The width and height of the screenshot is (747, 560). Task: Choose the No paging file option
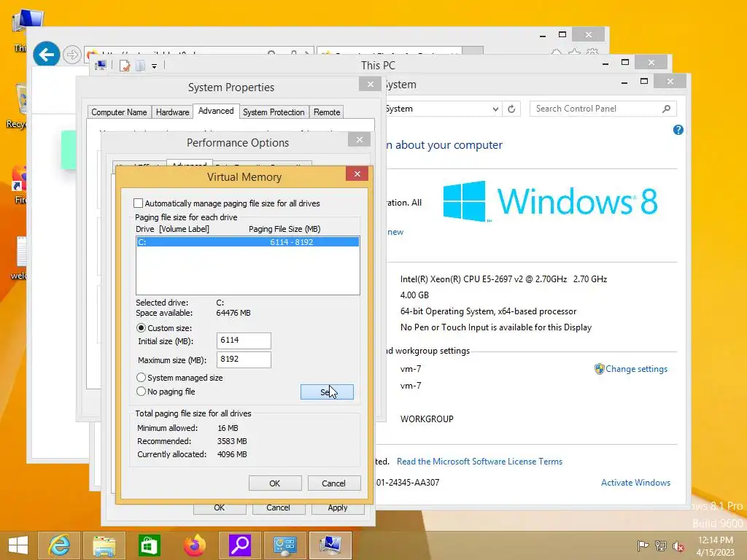pyautogui.click(x=141, y=392)
